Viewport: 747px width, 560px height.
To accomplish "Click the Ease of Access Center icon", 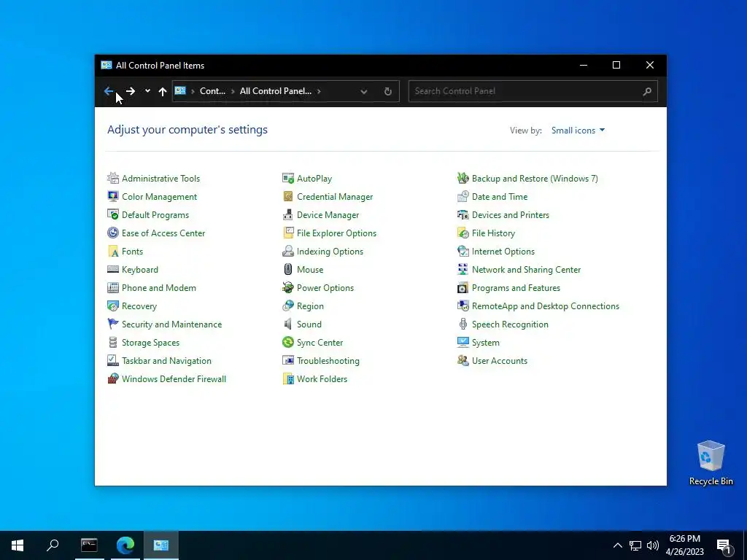I will [x=113, y=233].
